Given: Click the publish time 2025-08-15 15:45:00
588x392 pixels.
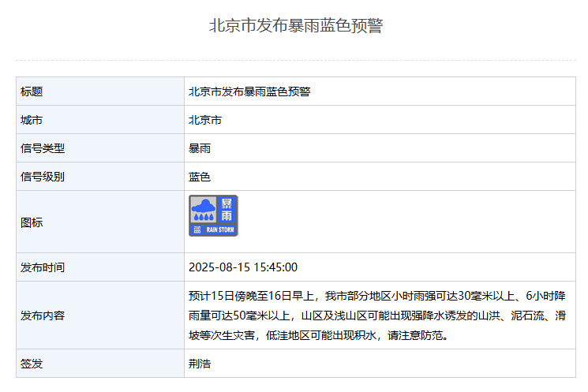Looking at the screenshot, I should (x=243, y=267).
